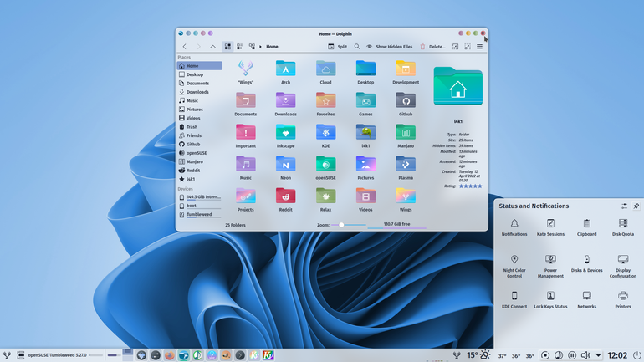
Task: Open Printers applet
Action: point(623,299)
